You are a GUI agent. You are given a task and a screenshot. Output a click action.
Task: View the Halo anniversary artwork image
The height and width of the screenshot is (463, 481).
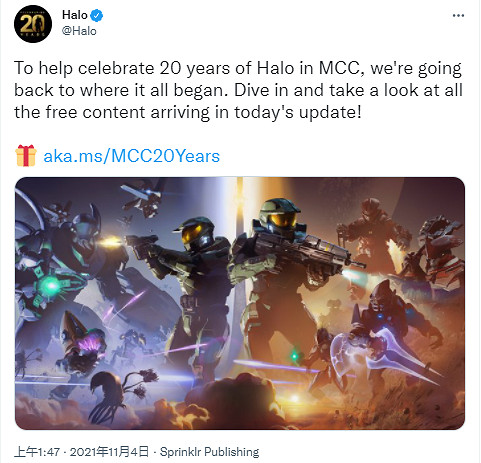pyautogui.click(x=240, y=303)
